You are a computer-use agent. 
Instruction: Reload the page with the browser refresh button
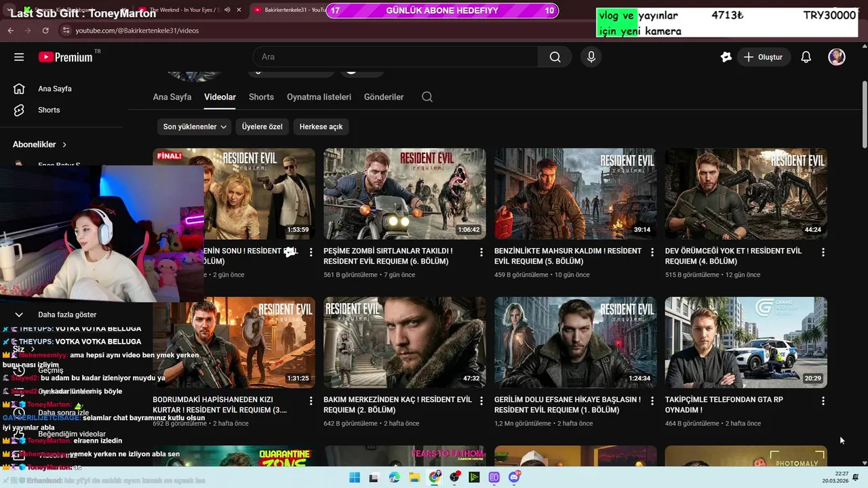coord(45,30)
